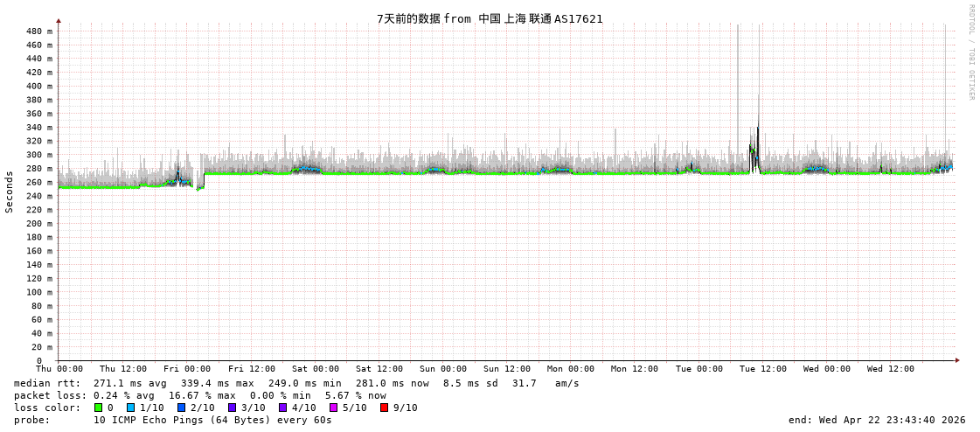This screenshot has height=432, width=980.
Task: Click the median rtt statistics line
Action: click(x=296, y=383)
